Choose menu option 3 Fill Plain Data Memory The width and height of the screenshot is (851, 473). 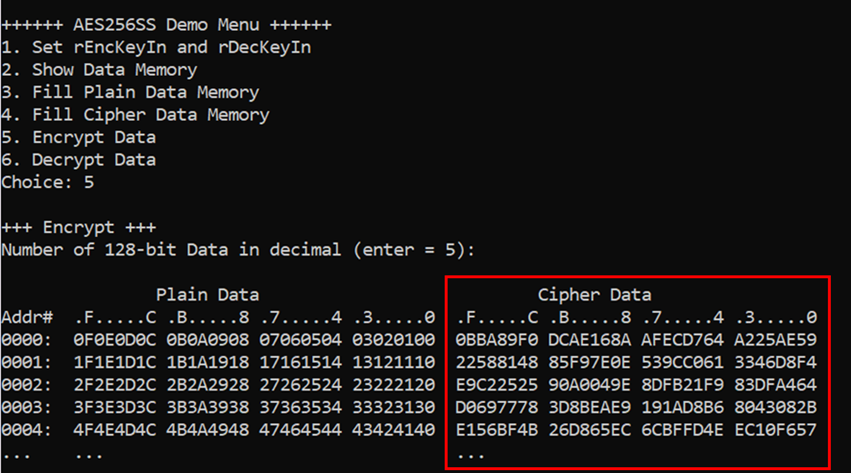130,93
